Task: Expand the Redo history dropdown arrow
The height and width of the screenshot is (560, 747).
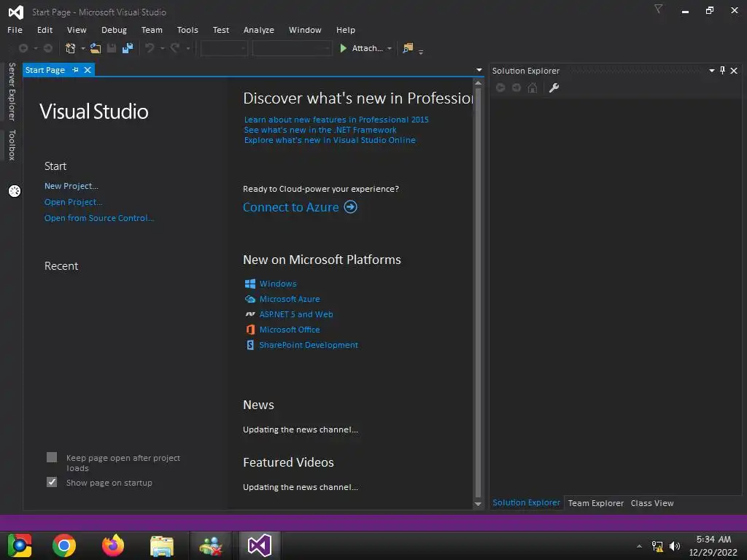Action: tap(187, 49)
